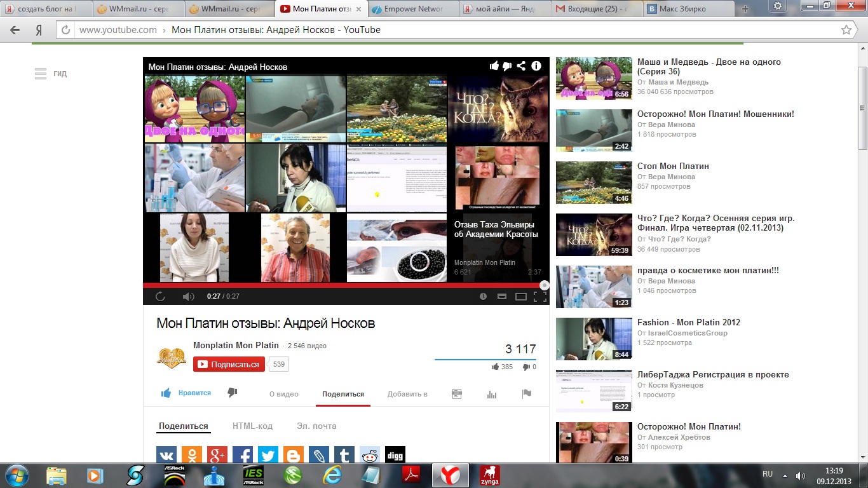Screen dimensions: 868x488
Task: Share video on VK
Action: tap(166, 456)
